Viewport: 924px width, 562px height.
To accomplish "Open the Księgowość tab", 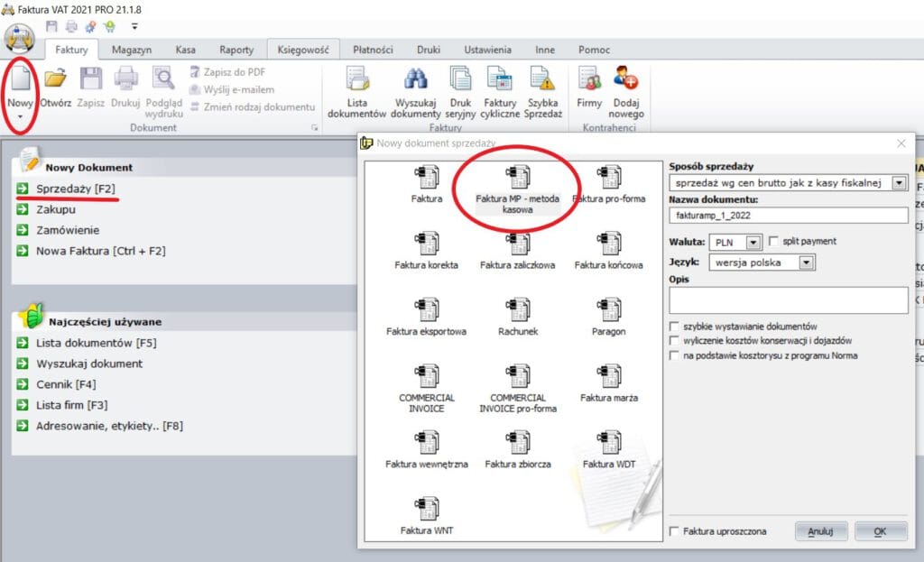I will (303, 50).
